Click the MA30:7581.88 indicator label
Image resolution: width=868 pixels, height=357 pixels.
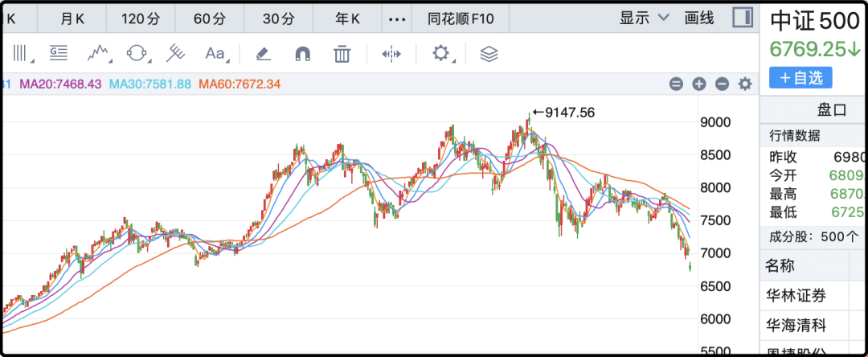point(150,84)
